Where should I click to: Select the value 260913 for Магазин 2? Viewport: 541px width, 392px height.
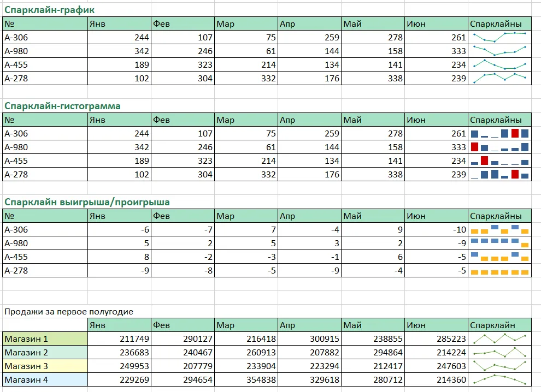pos(246,352)
